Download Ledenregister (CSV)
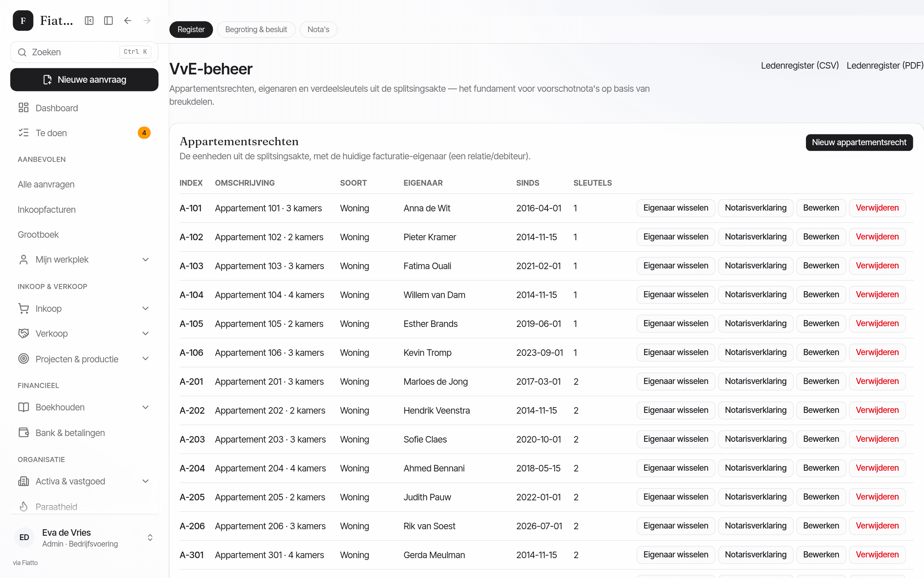 (800, 66)
